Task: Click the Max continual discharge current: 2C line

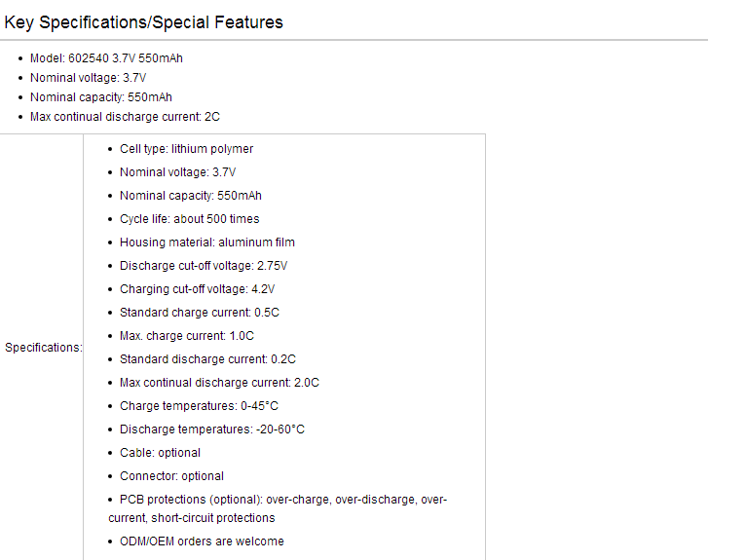Action: tap(125, 117)
